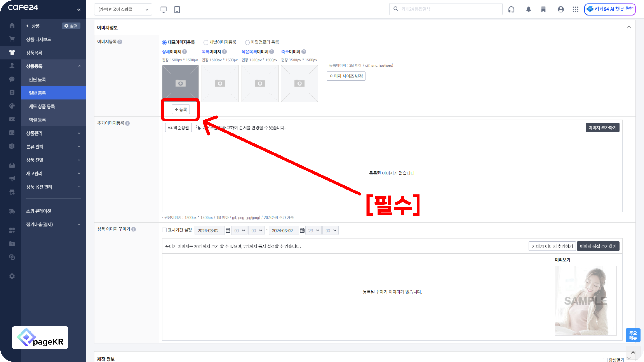Switch to mobile preview icon
This screenshot has height=362, width=644.
177,9
